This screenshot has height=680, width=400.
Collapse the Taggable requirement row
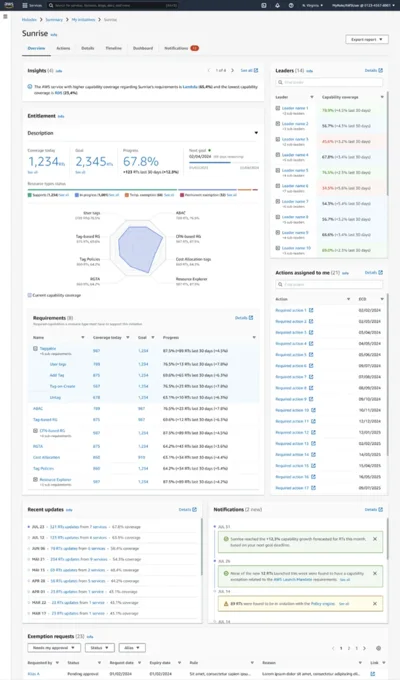point(36,349)
